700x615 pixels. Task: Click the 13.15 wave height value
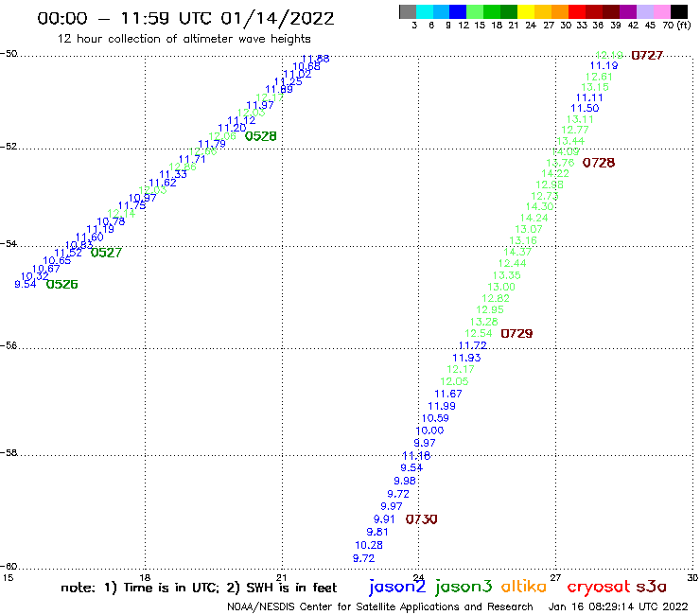595,88
